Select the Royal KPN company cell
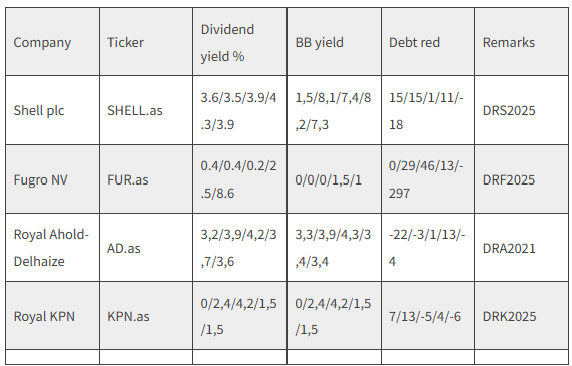 pos(52,316)
